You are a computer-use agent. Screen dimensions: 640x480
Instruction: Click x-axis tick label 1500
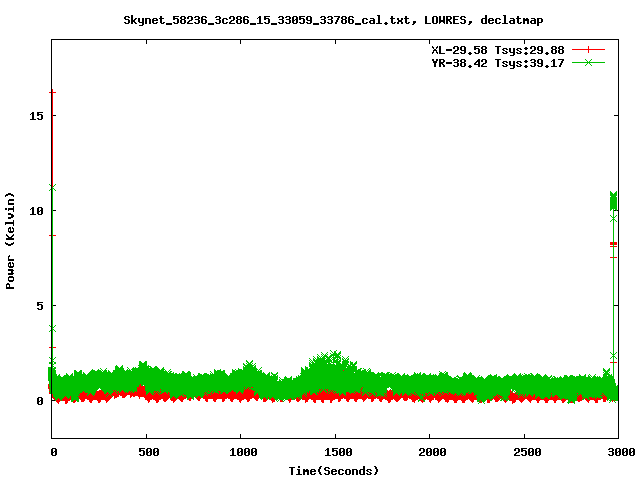coord(338,452)
